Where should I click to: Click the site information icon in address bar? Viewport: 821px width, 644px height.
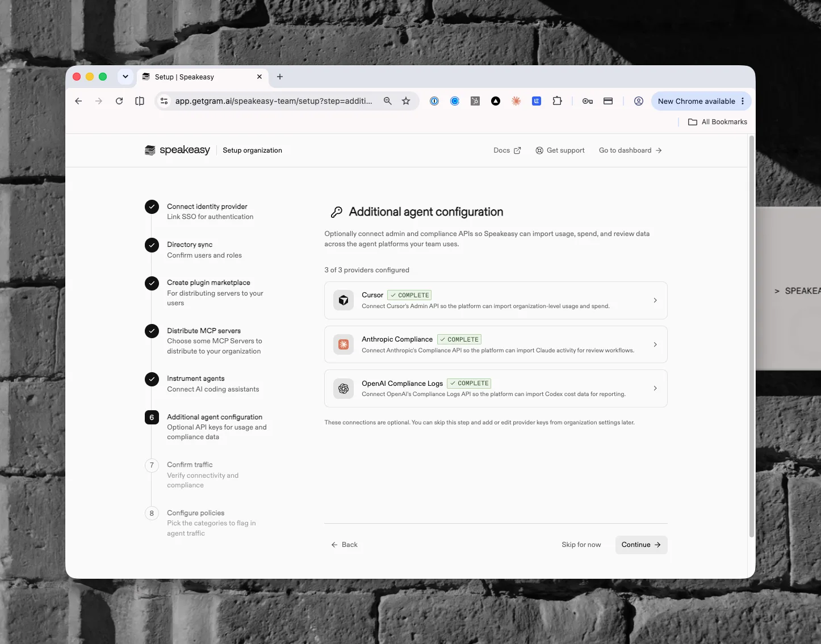point(164,101)
